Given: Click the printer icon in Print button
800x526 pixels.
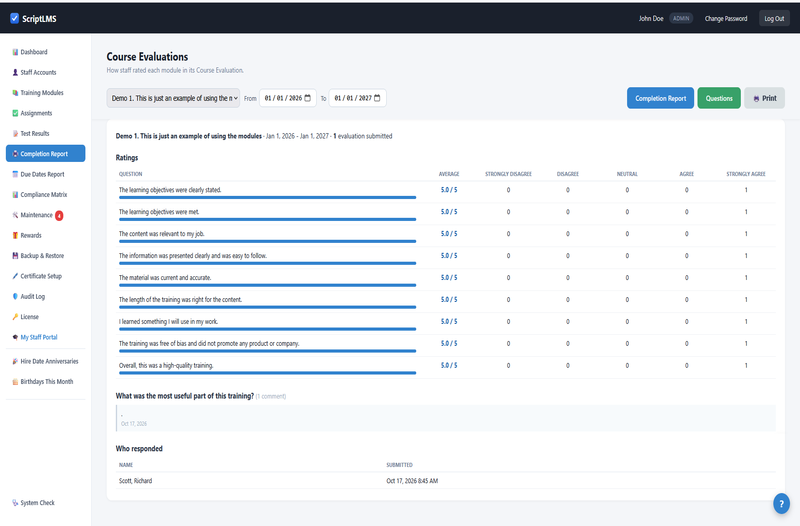Looking at the screenshot, I should (x=756, y=99).
